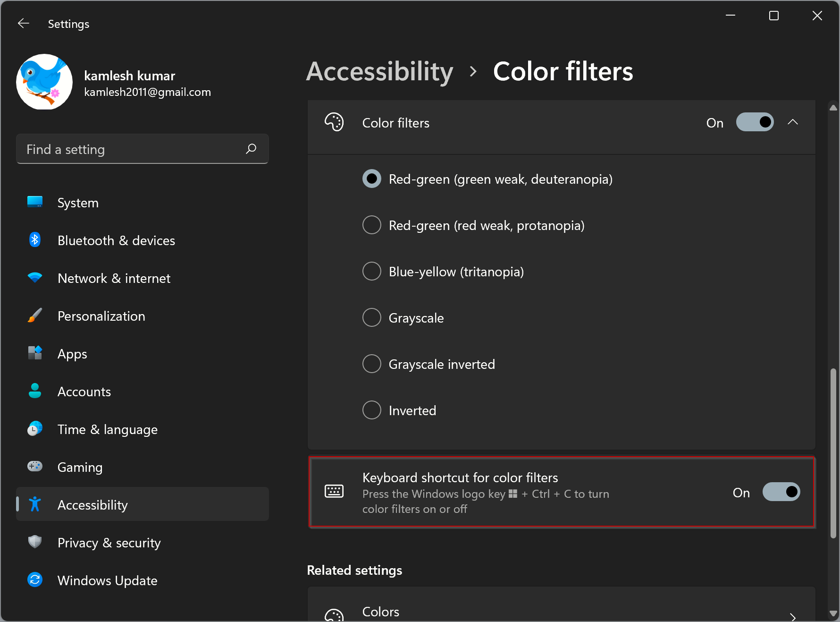Screen dimensions: 840x622
Task: Select the Grayscale filter option
Action: pos(372,317)
